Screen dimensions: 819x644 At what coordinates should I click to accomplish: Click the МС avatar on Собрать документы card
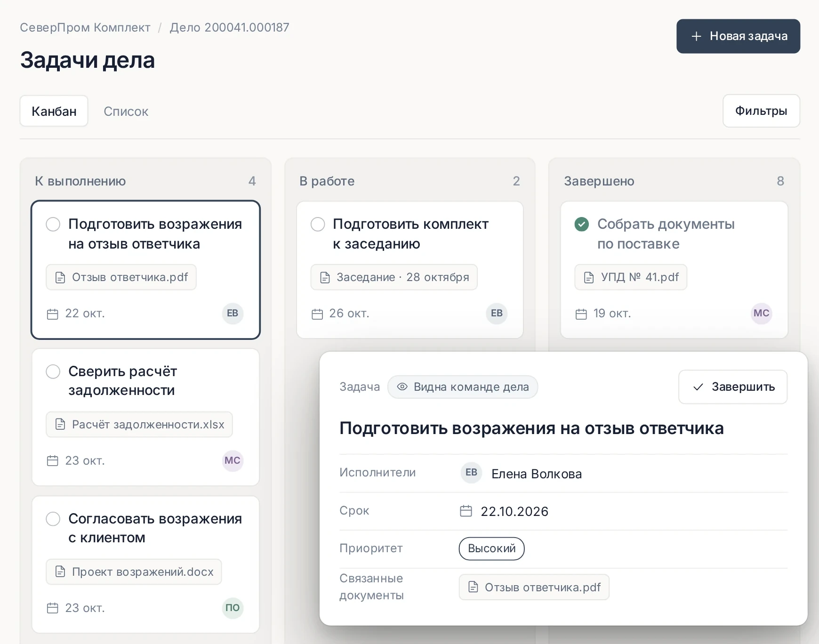(761, 313)
